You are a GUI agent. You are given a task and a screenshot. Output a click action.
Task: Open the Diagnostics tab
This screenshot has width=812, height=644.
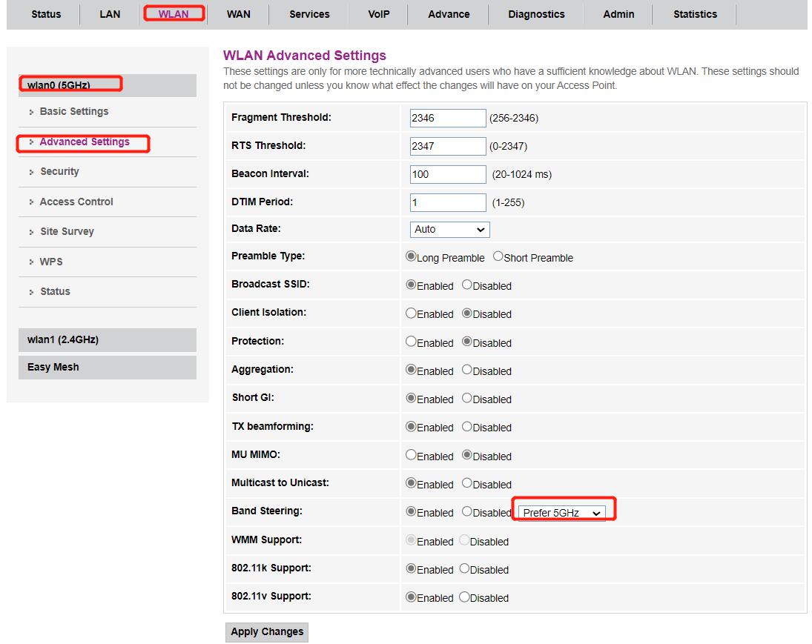point(536,14)
